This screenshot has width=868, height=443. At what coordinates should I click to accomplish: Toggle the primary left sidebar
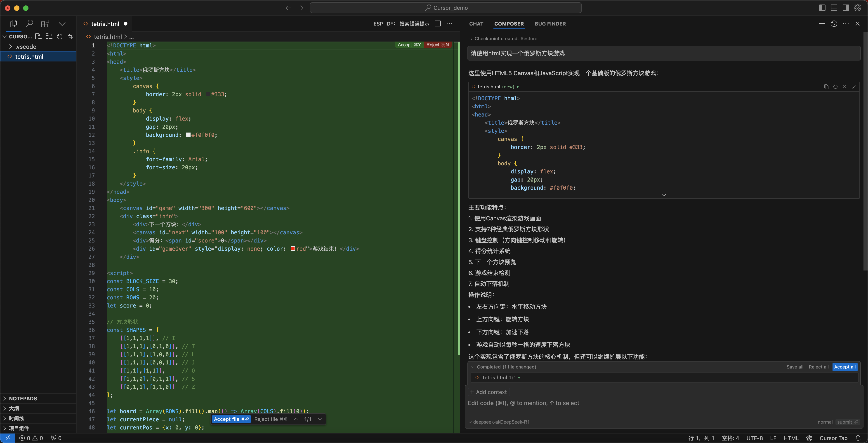click(x=822, y=8)
